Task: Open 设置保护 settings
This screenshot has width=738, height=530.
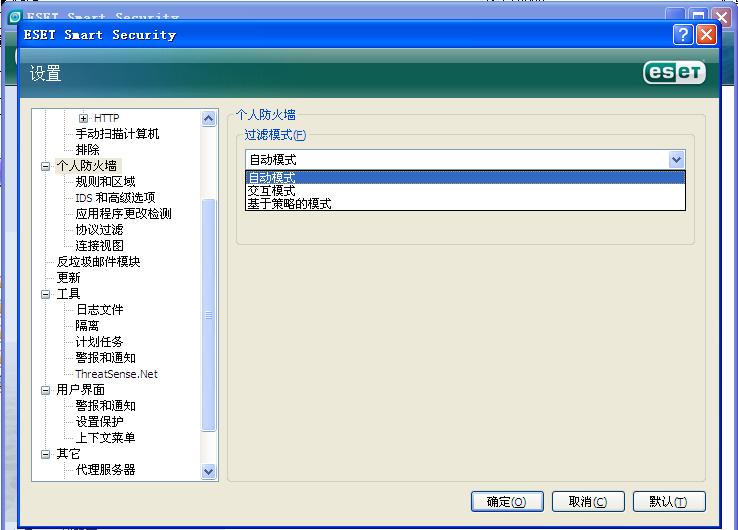Action: tap(99, 422)
